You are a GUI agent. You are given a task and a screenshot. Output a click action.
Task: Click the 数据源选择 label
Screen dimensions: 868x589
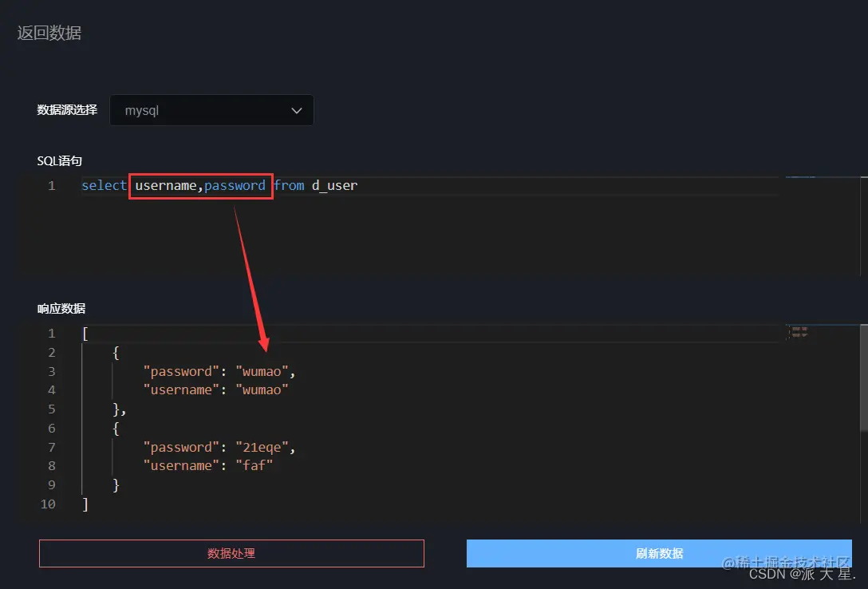[67, 110]
